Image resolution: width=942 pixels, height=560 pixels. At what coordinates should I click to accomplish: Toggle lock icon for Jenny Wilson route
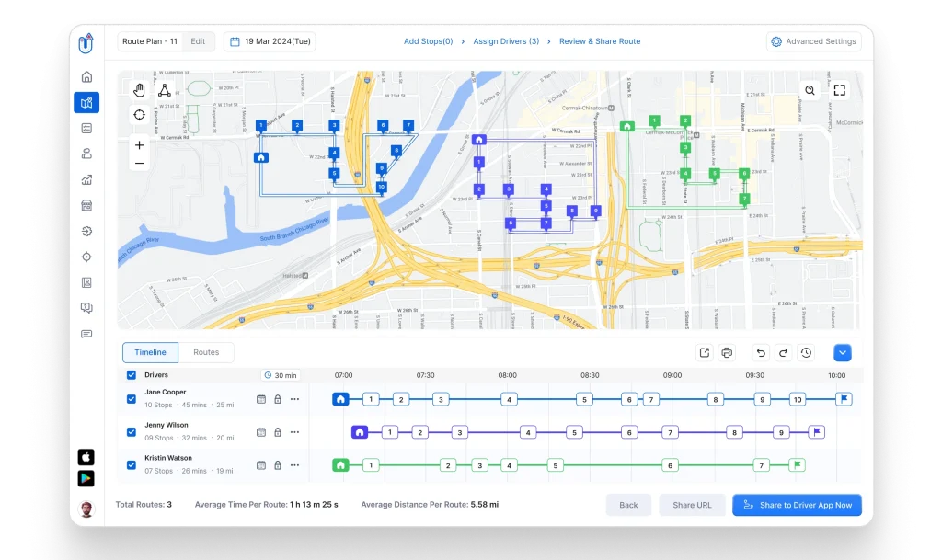[278, 432]
